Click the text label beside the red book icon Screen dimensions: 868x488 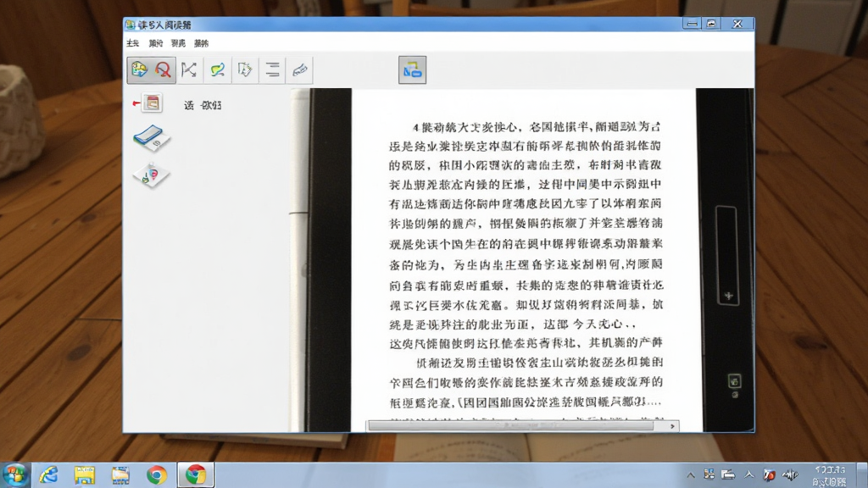[203, 105]
